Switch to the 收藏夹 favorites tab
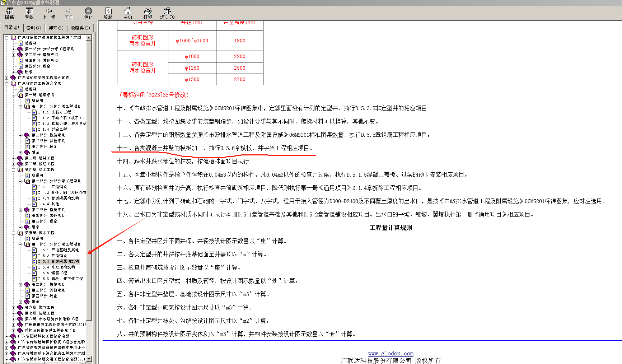 tap(80, 28)
